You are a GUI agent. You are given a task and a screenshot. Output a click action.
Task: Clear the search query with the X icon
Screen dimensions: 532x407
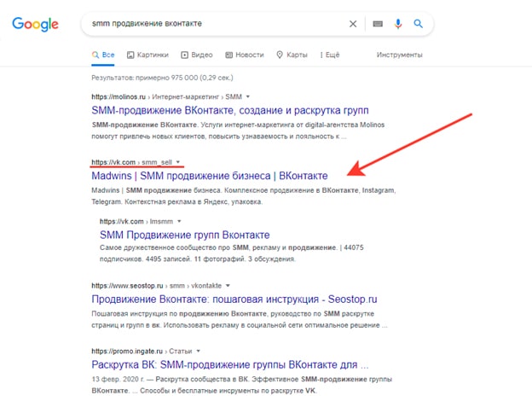(x=353, y=24)
